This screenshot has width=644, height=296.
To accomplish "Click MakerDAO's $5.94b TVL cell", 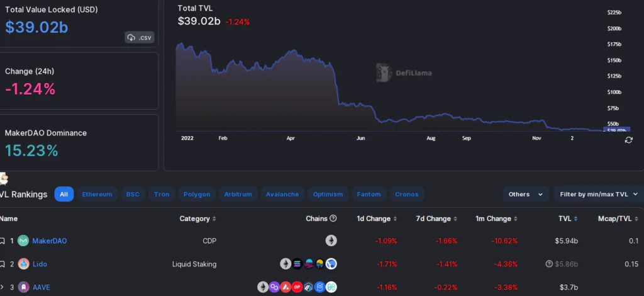I will (567, 241).
